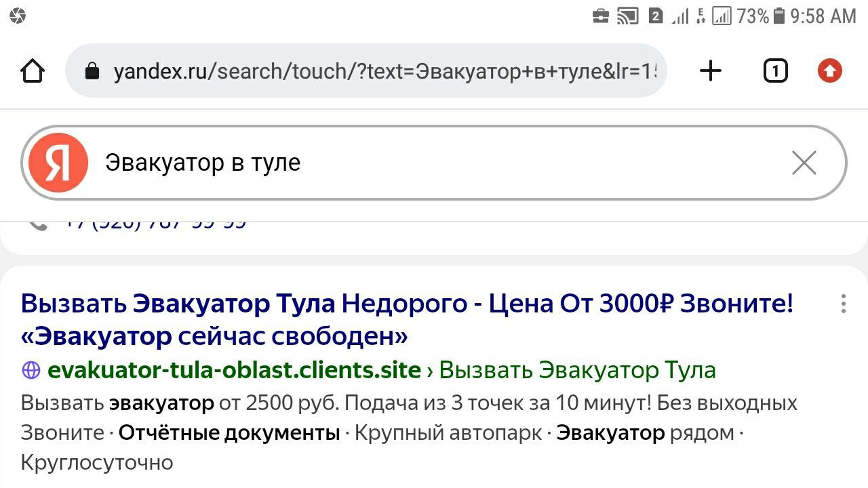Image resolution: width=868 pixels, height=488 pixels.
Task: Tap the search field "Эвакуатор в туле"
Action: [434, 163]
